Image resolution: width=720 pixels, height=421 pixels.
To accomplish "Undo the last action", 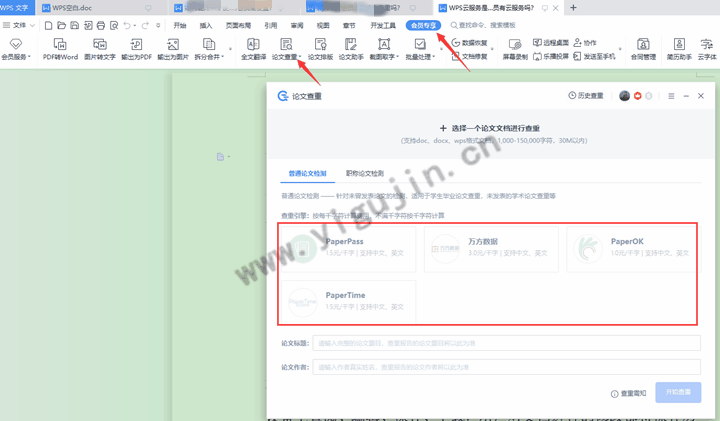I will click(x=127, y=25).
